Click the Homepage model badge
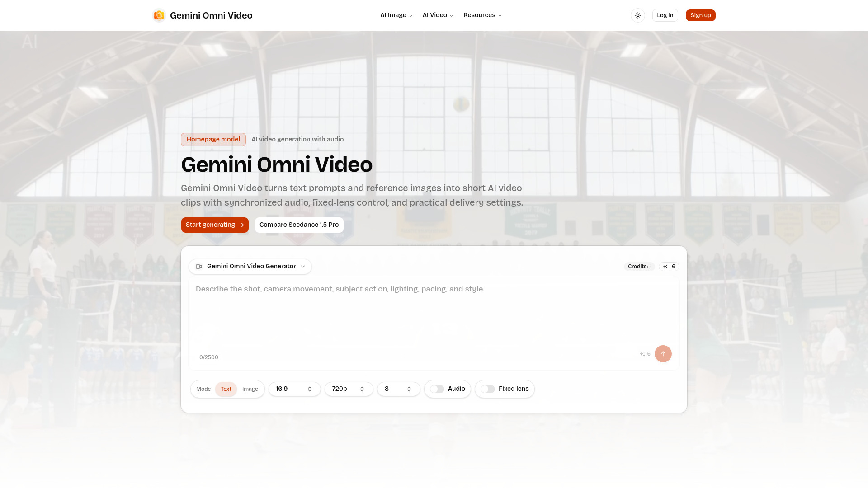868x488 pixels. 213,140
